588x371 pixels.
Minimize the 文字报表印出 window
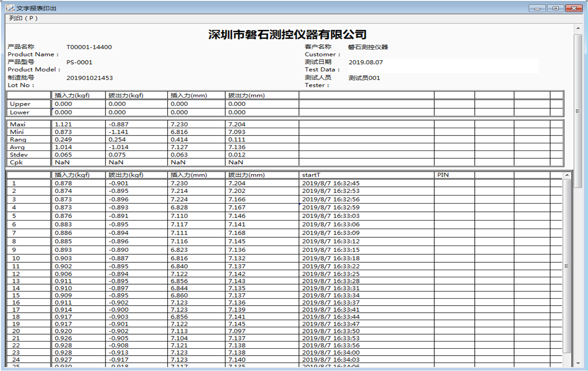pos(537,8)
